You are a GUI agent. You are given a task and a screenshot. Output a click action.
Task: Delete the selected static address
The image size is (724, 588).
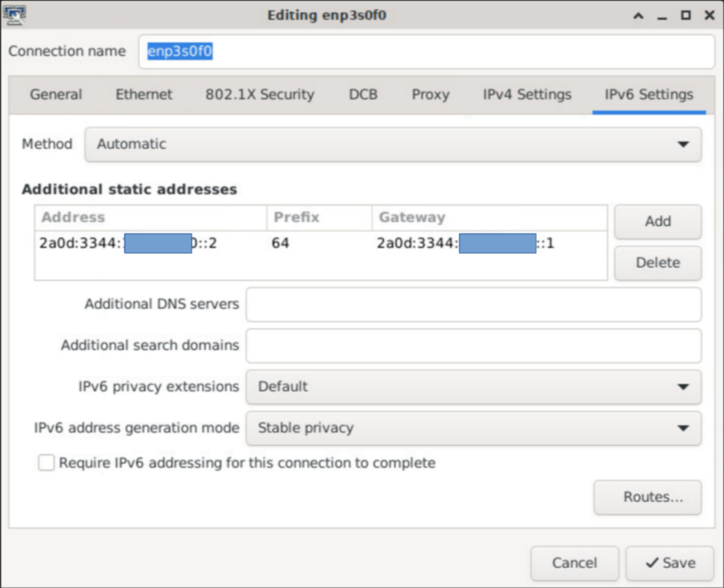658,263
